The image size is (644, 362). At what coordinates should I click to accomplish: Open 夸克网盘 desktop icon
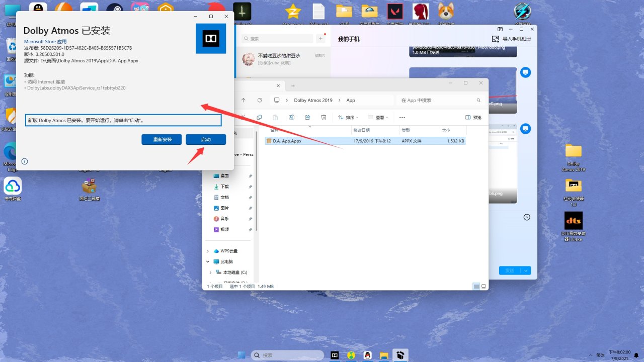[13, 190]
